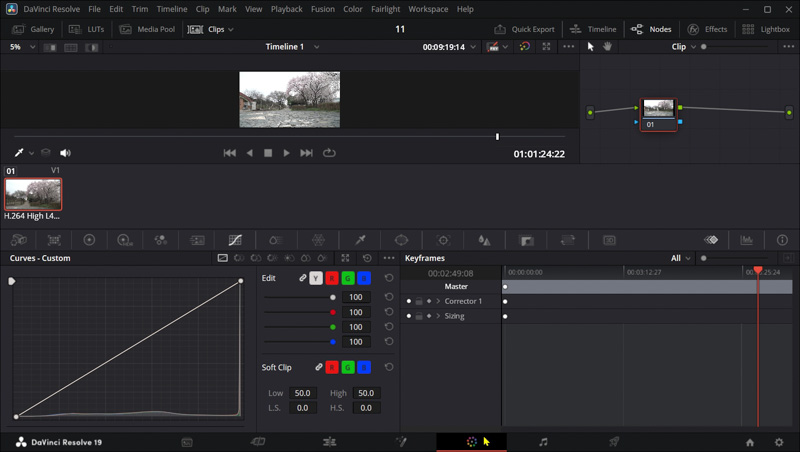Open the Color menu

[x=353, y=9]
